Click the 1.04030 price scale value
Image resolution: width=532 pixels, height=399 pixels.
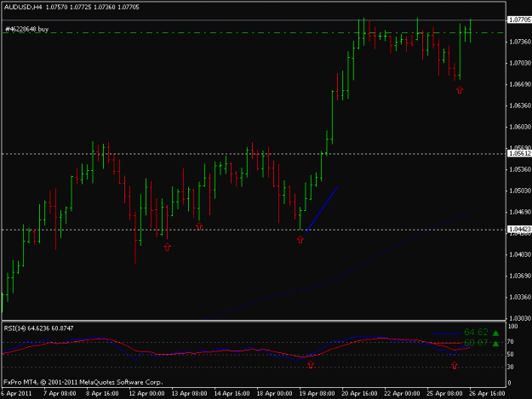pyautogui.click(x=520, y=254)
